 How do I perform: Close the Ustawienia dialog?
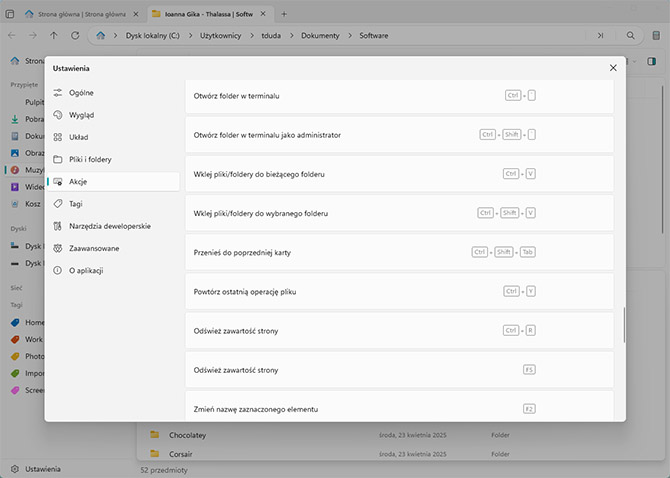(613, 68)
